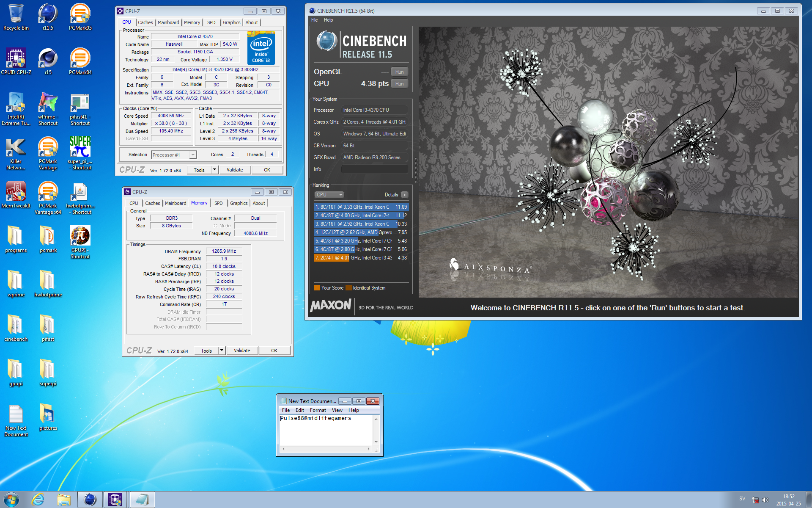The image size is (812, 508).
Task: Open the CPUID CPU-Z desktop icon
Action: click(16, 61)
